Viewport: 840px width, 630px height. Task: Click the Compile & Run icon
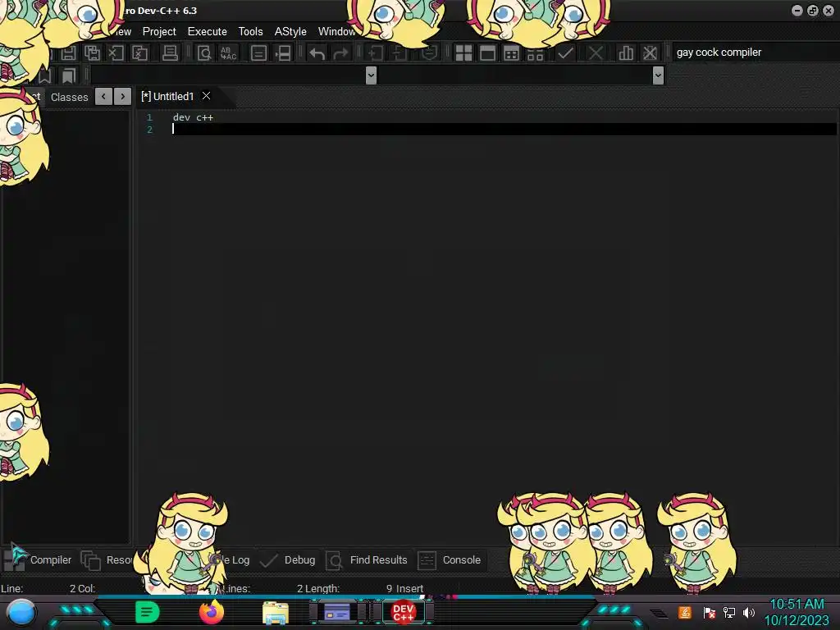[511, 53]
